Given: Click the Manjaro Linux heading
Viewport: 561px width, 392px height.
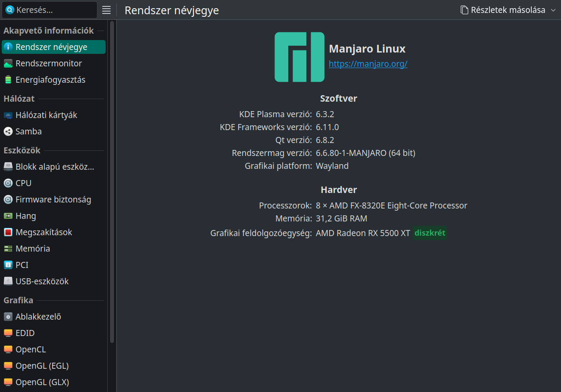Looking at the screenshot, I should coord(367,49).
